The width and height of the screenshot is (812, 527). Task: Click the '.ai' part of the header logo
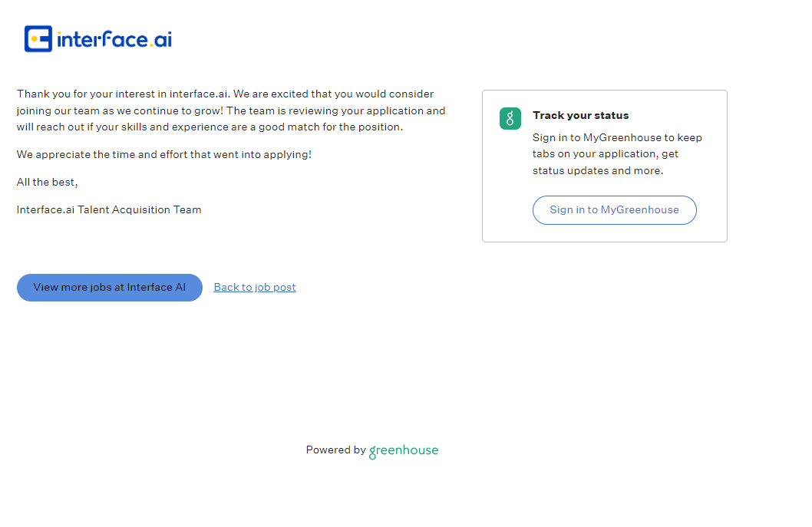click(160, 40)
